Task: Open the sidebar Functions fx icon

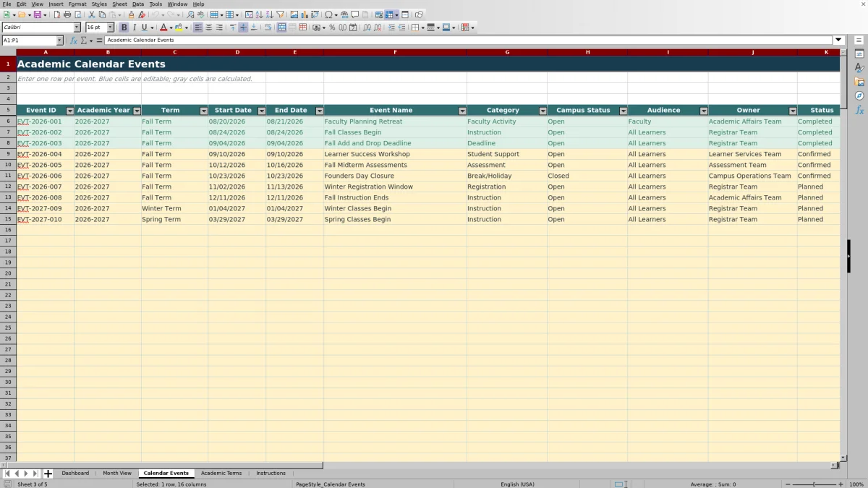Action: (x=859, y=110)
